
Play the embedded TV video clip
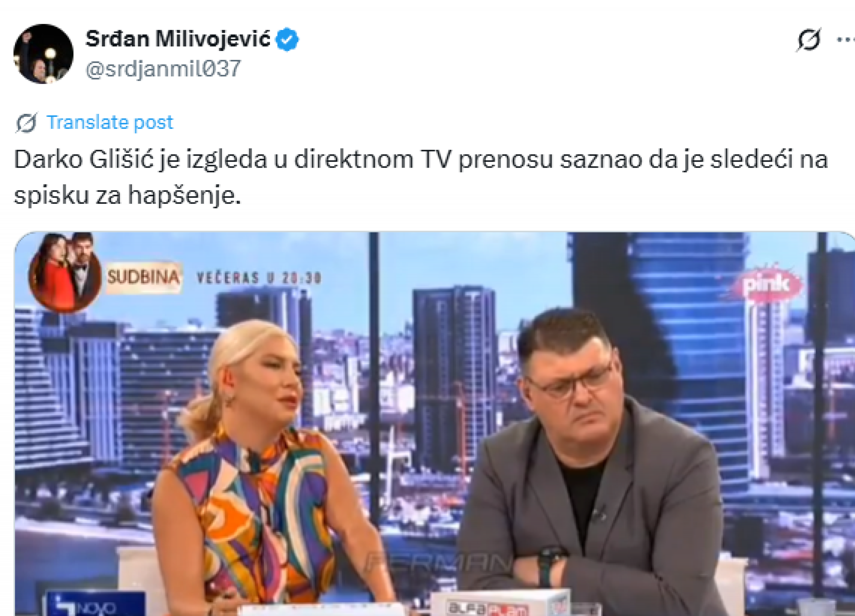coord(435,424)
